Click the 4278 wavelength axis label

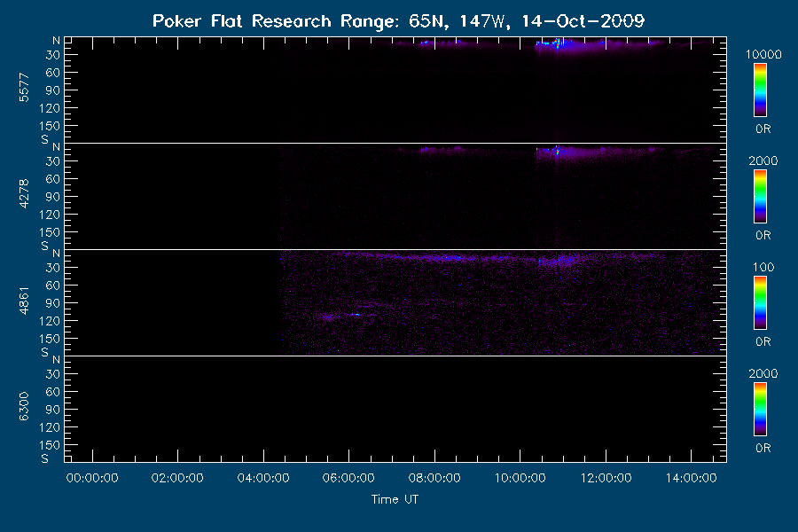pos(24,194)
